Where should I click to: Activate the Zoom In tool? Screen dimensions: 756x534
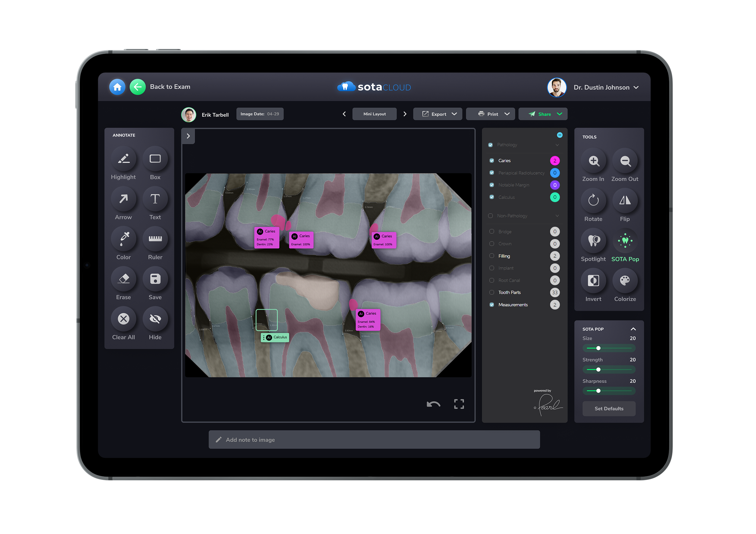(593, 161)
